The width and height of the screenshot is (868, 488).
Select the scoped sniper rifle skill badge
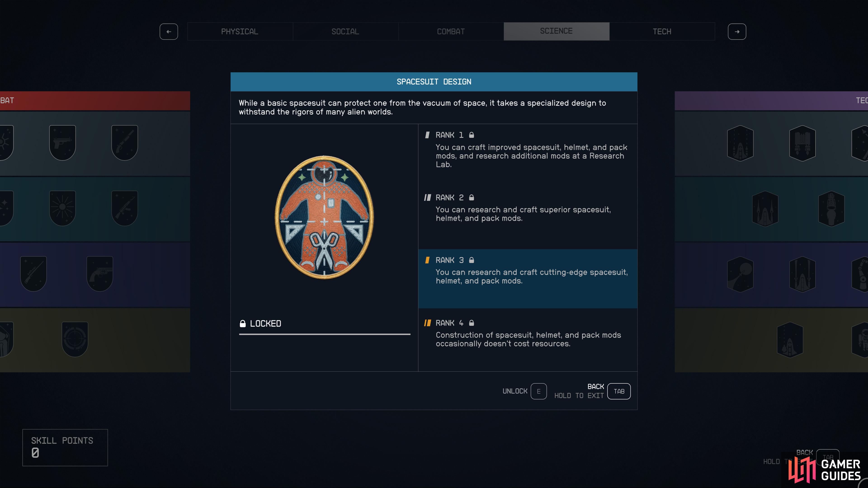click(x=33, y=273)
